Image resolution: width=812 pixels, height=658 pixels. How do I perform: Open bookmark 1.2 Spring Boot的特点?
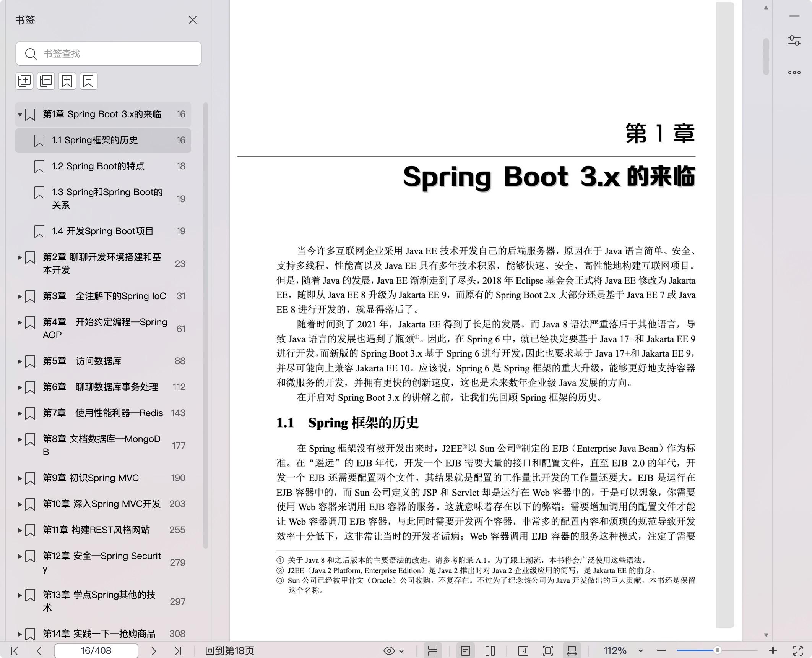pyautogui.click(x=103, y=166)
